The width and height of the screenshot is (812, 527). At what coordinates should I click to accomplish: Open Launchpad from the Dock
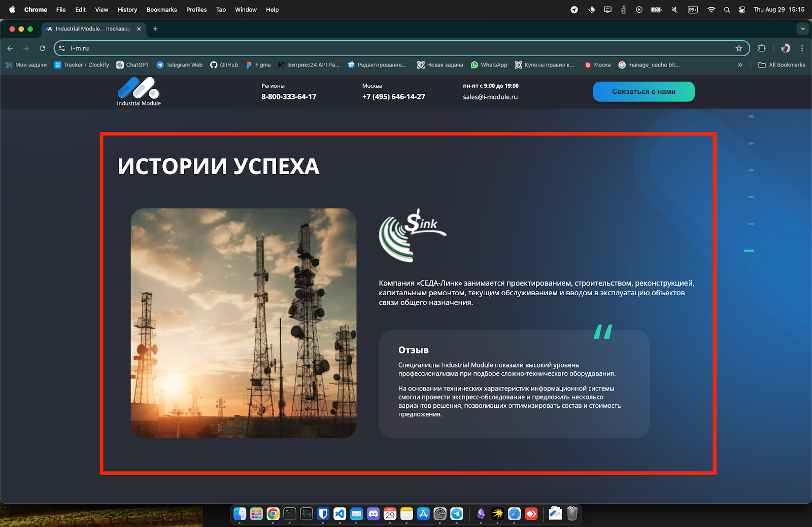point(256,514)
